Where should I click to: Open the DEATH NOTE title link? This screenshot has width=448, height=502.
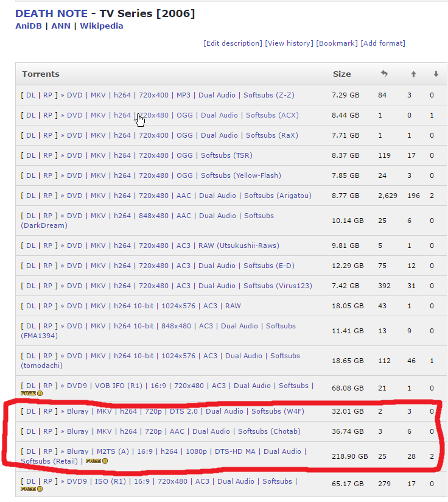(51, 13)
